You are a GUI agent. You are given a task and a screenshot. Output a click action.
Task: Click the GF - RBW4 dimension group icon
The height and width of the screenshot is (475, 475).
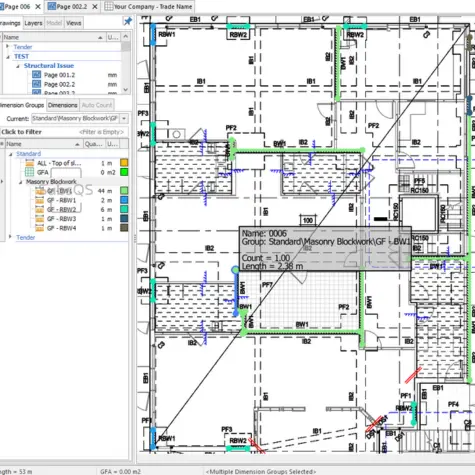(40, 228)
